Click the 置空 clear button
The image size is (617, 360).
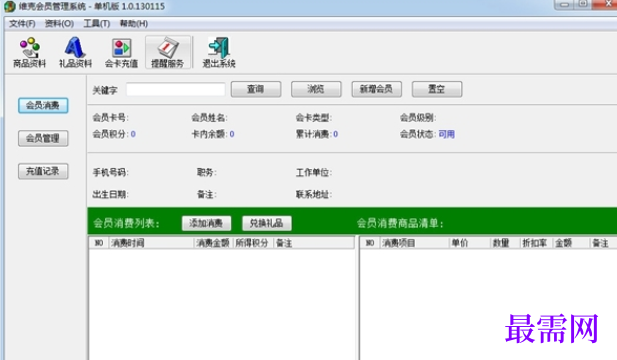437,89
